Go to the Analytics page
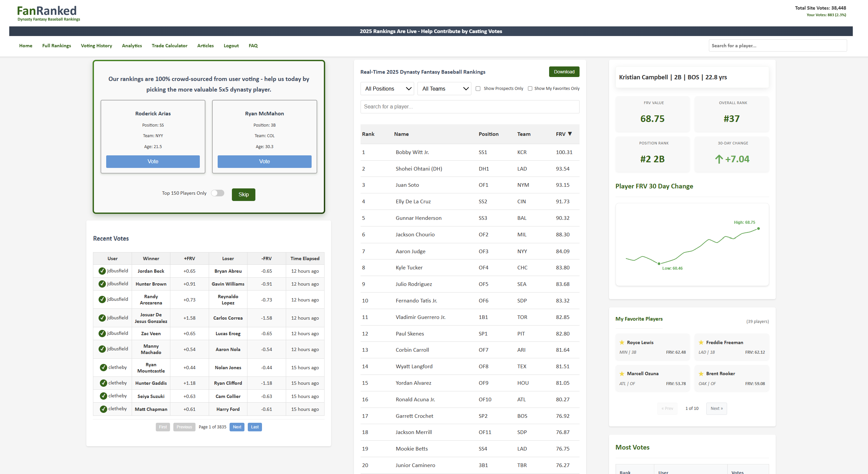Image resolution: width=868 pixels, height=474 pixels. pyautogui.click(x=132, y=46)
